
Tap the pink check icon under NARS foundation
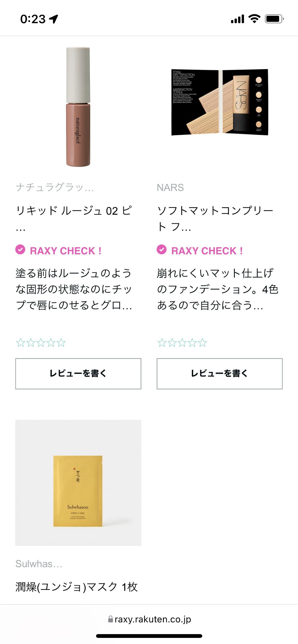[x=162, y=250]
